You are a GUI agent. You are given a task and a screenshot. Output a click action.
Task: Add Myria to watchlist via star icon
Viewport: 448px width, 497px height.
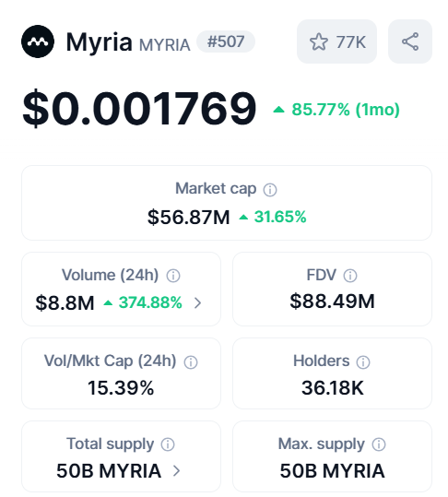[319, 41]
